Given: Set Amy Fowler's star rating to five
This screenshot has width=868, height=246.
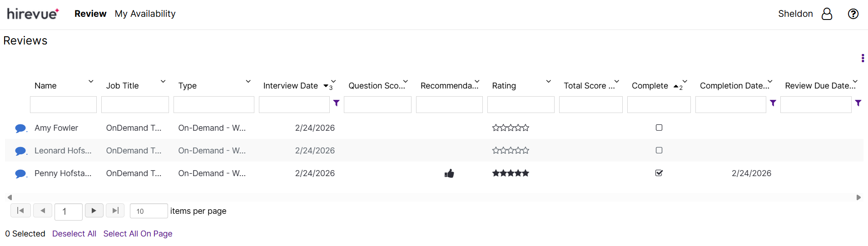Looking at the screenshot, I should pyautogui.click(x=526, y=128).
